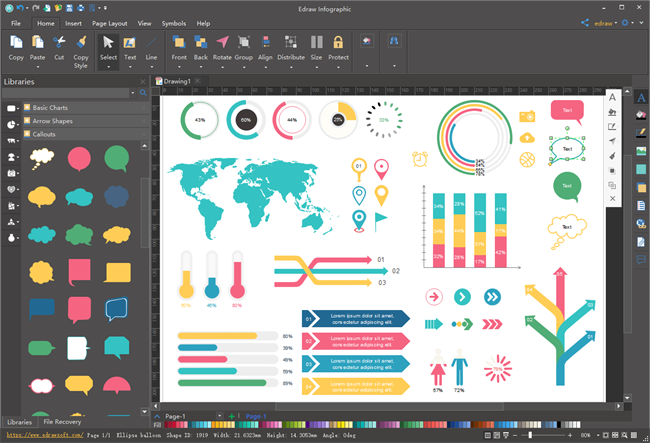Click the blue Page-1 tab label
650x443 pixels.
(x=256, y=416)
